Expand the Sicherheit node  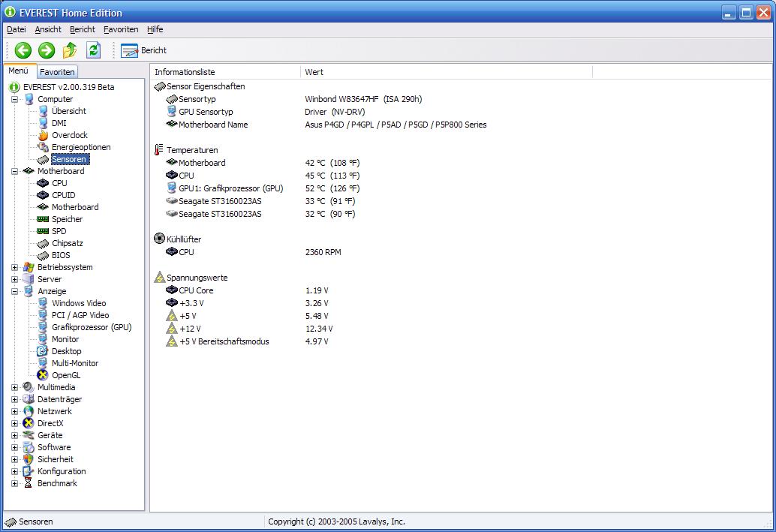(x=15, y=459)
